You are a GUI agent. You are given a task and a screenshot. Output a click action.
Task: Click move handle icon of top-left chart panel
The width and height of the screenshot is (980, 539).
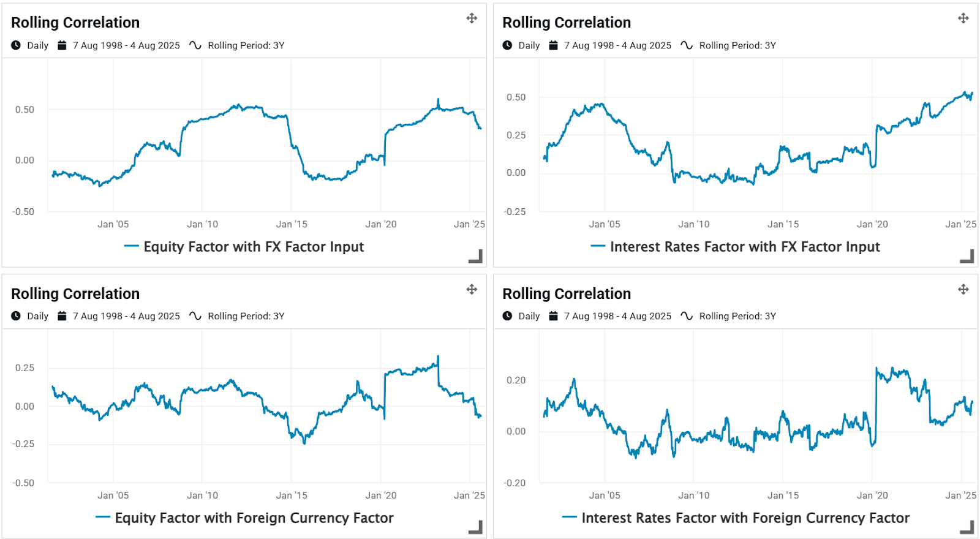pos(472,18)
